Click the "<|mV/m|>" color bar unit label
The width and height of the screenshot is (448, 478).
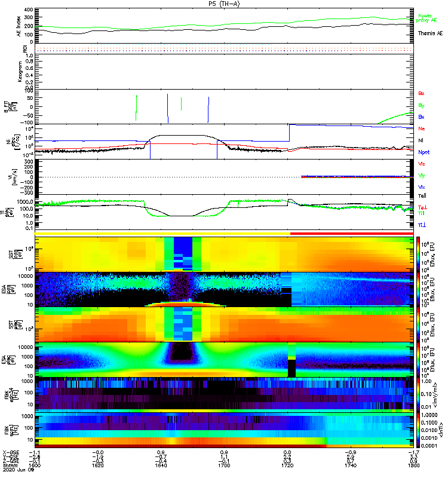click(x=435, y=395)
